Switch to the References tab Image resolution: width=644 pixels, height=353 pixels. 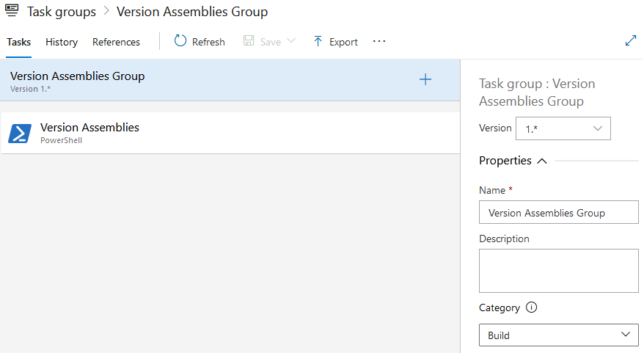[x=116, y=42]
